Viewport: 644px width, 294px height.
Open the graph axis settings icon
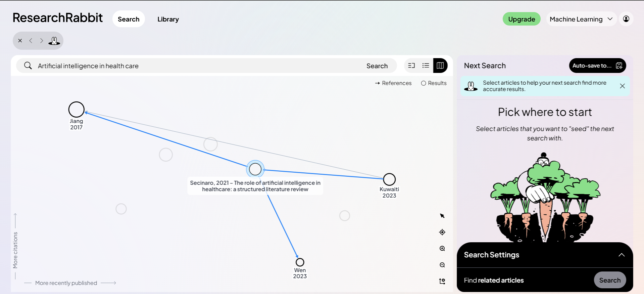442,281
